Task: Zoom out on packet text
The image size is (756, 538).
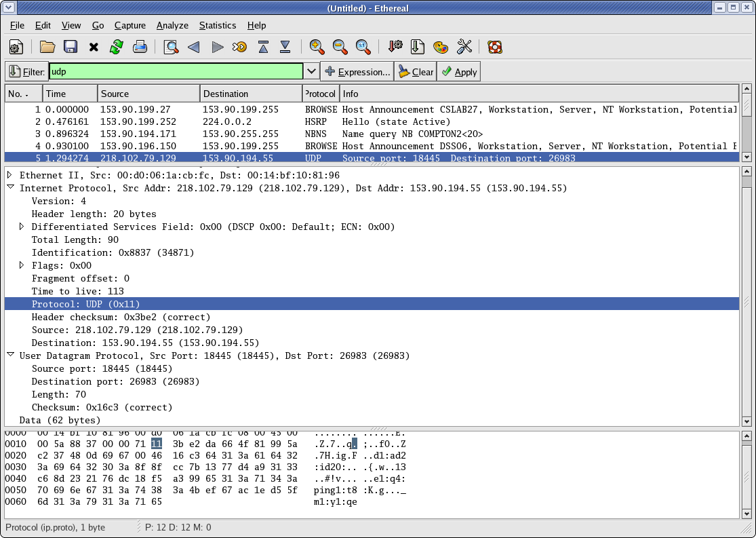Action: tap(340, 47)
